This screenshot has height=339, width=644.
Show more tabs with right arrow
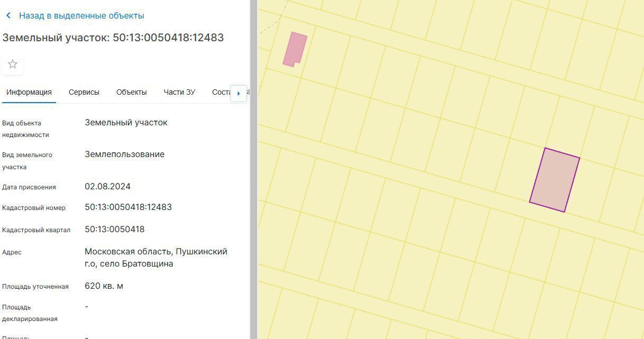(239, 94)
